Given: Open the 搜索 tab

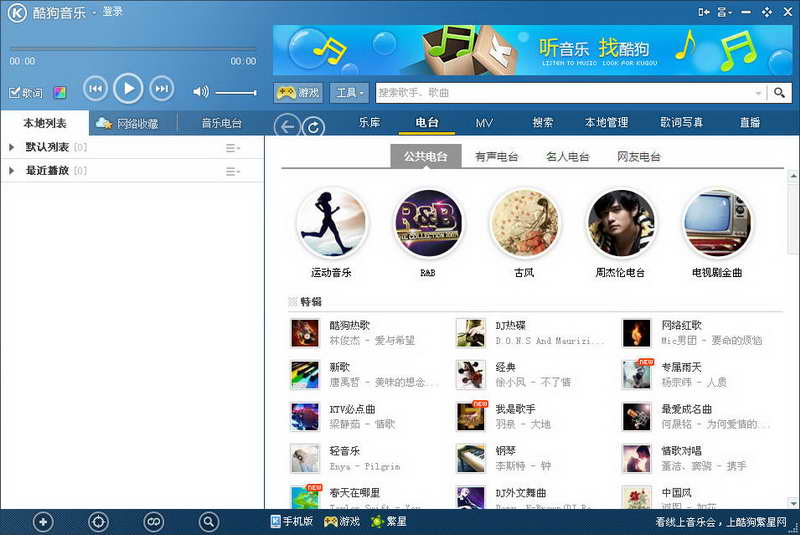Looking at the screenshot, I should [x=542, y=122].
